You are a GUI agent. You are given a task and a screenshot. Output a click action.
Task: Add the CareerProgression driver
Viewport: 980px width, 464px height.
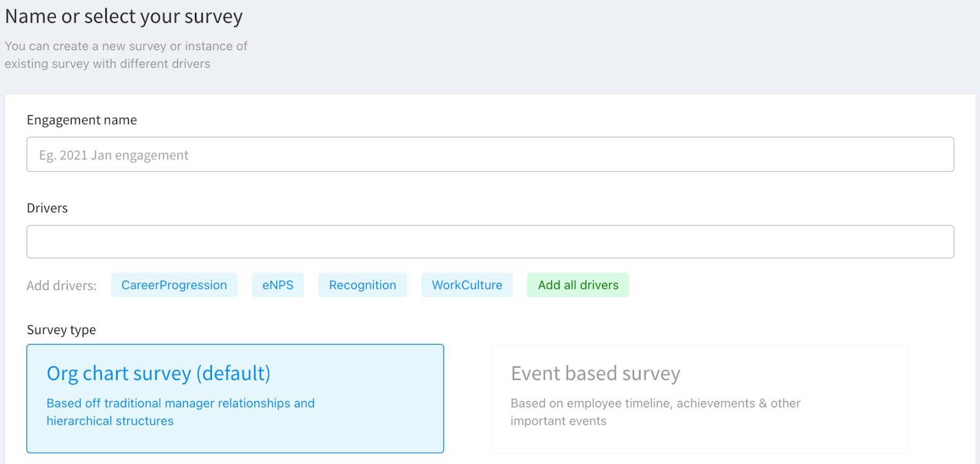[174, 285]
